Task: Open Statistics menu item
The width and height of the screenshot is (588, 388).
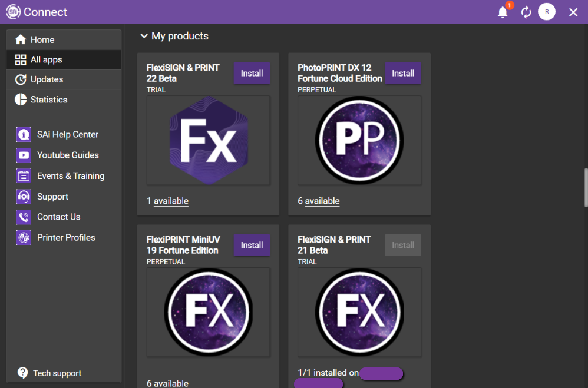Action: (64, 100)
